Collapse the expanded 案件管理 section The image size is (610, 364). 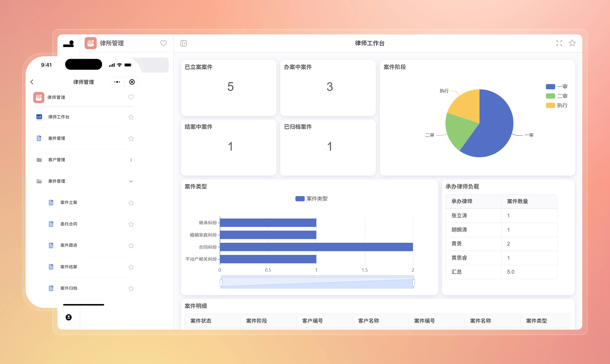pyautogui.click(x=131, y=181)
